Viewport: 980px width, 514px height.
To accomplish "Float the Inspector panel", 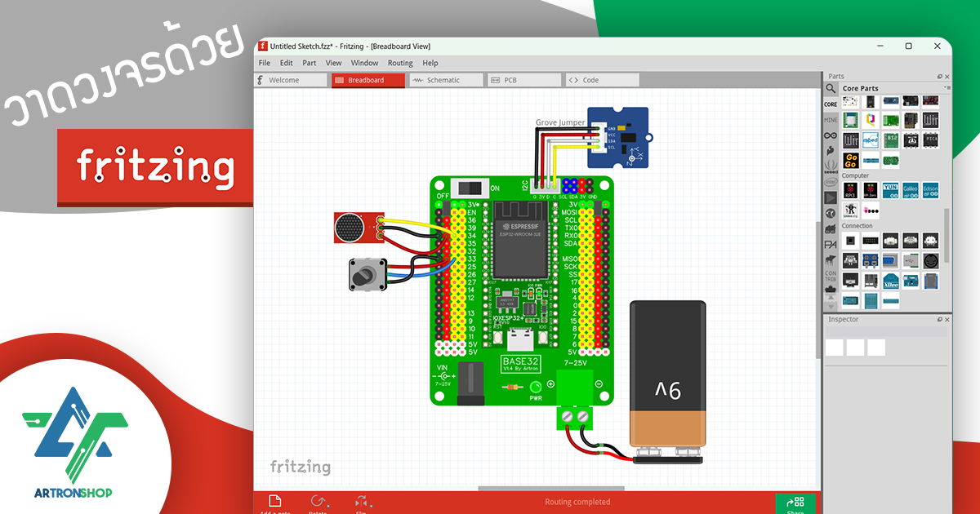I will 939,320.
